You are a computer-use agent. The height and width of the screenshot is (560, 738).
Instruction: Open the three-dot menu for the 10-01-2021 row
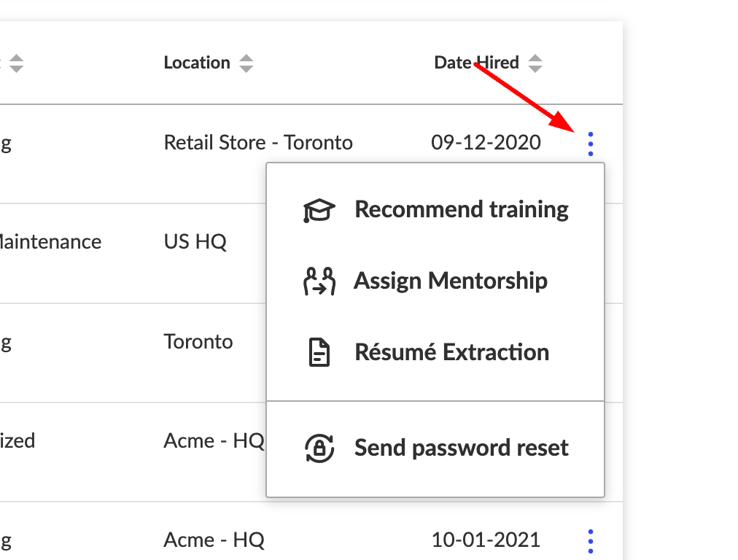coord(590,541)
